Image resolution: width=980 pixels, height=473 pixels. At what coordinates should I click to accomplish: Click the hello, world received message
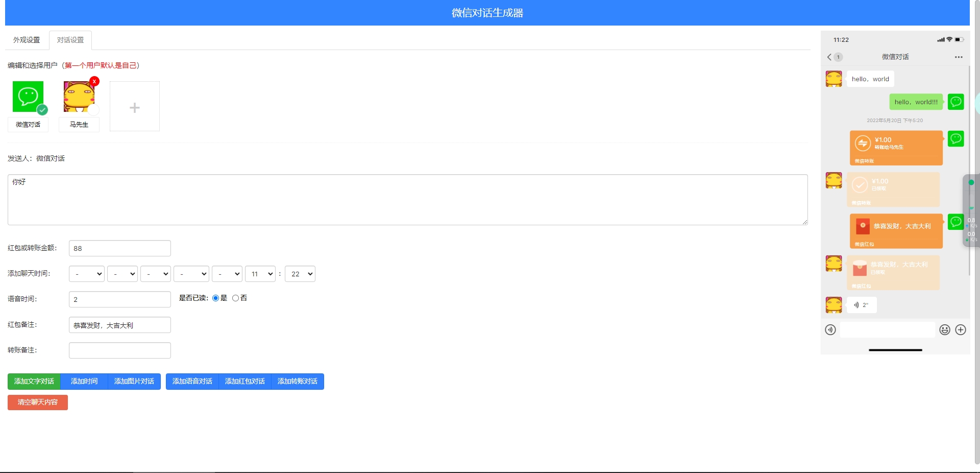point(870,79)
